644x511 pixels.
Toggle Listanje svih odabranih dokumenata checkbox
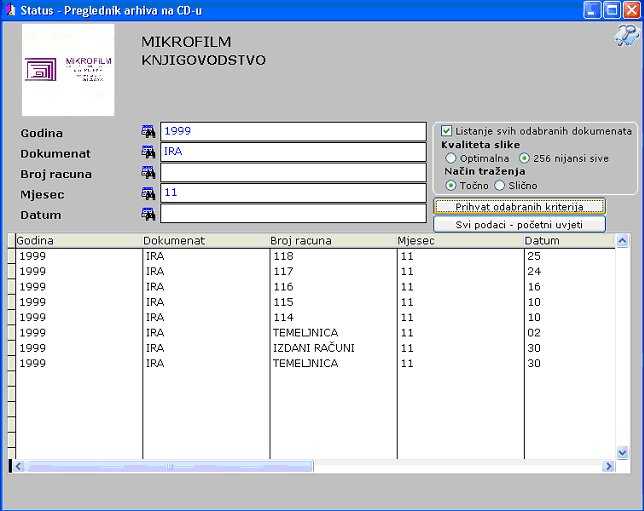(446, 131)
